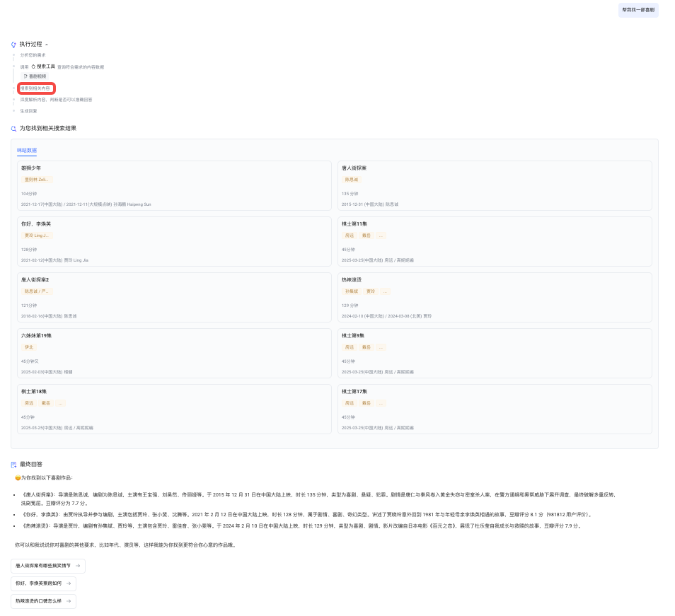675x616 pixels.
Task: Click 135 分钟 duration on 唐人街探案 card
Action: click(x=350, y=194)
